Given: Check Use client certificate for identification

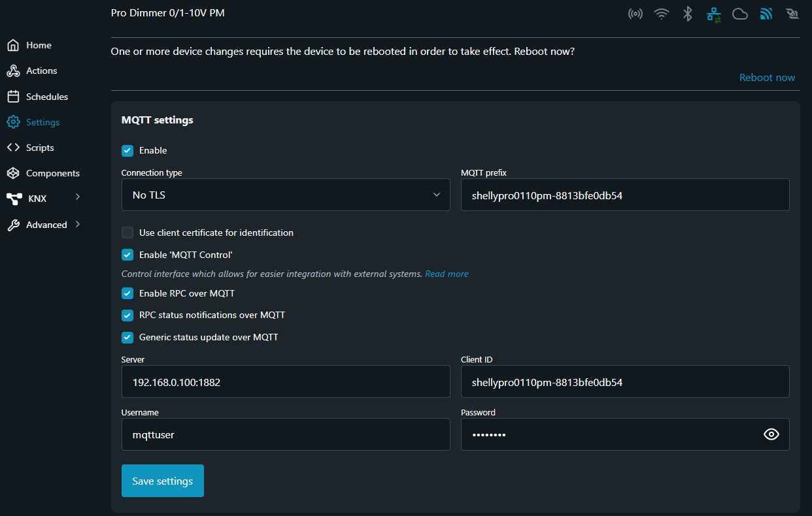Looking at the screenshot, I should 127,233.
